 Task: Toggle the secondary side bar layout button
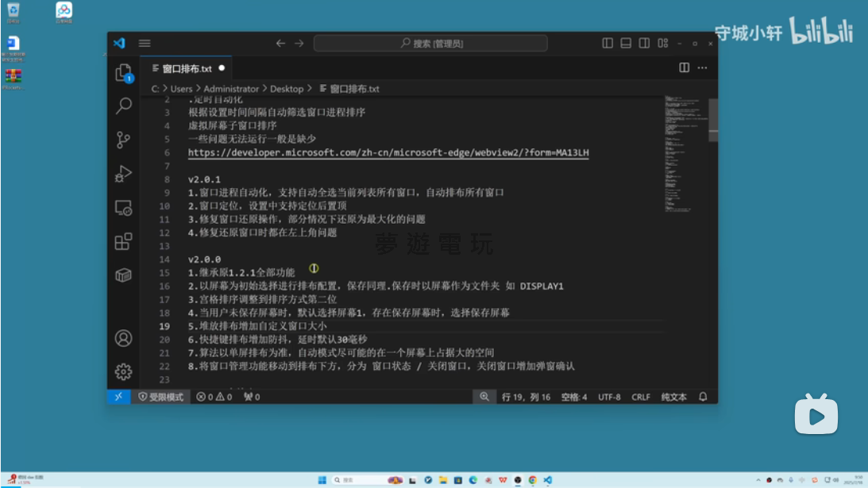[x=644, y=44]
